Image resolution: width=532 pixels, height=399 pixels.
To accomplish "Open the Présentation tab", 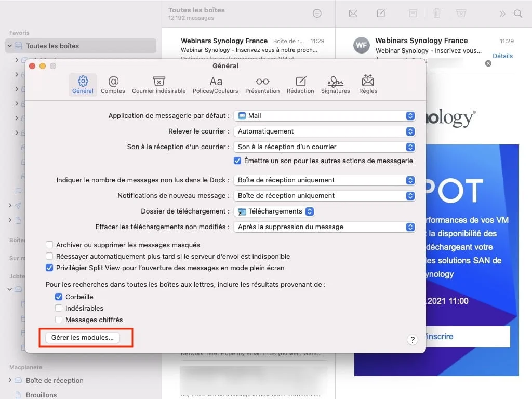I will (x=262, y=85).
